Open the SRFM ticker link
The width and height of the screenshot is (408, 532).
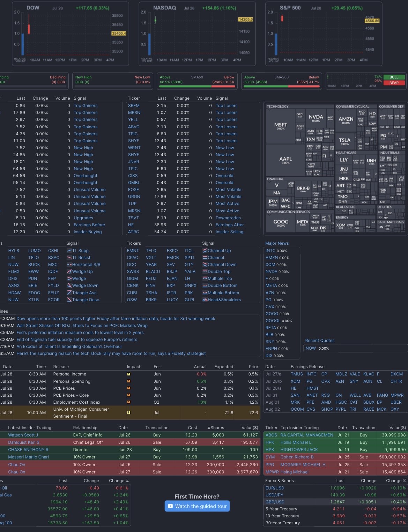click(134, 106)
